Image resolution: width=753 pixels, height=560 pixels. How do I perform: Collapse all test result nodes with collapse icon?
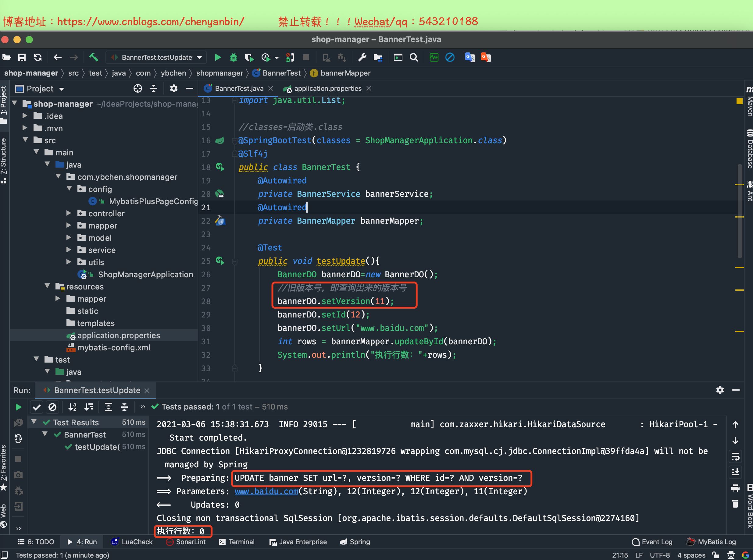[x=125, y=407]
